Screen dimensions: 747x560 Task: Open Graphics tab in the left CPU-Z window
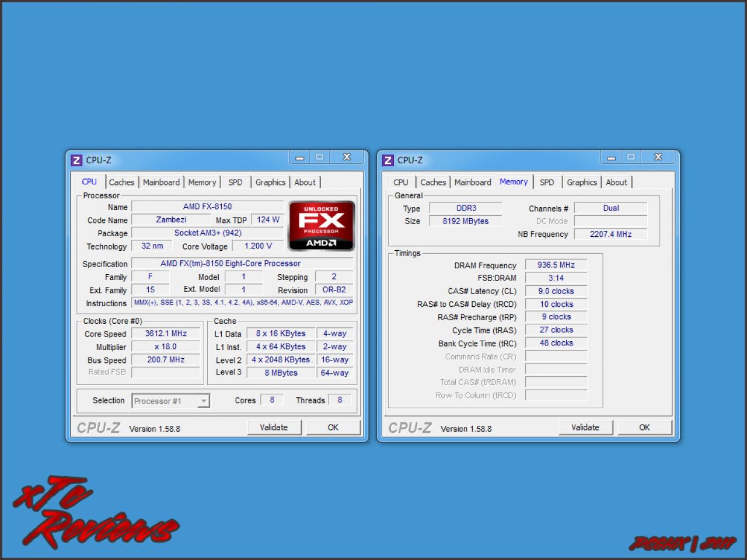pyautogui.click(x=270, y=182)
